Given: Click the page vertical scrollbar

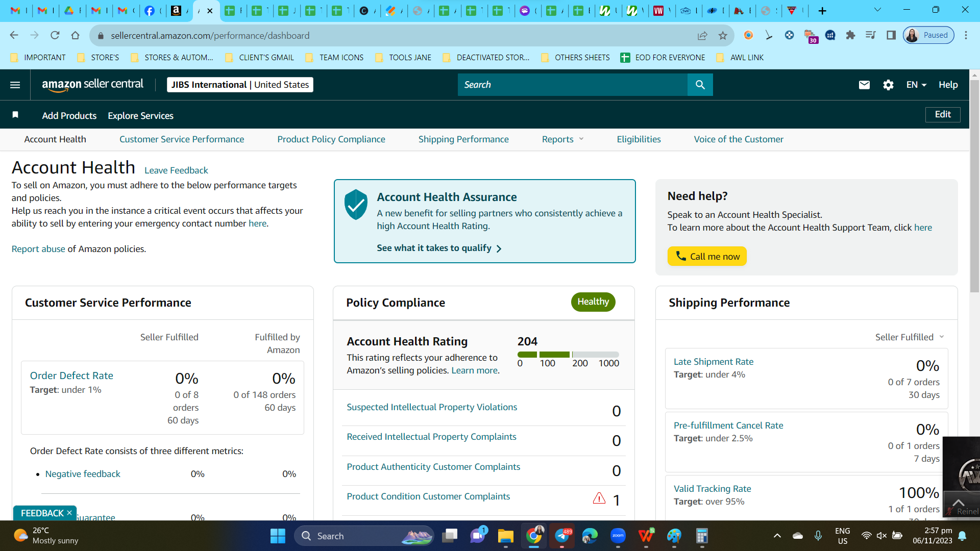Looking at the screenshot, I should pos(975,186).
